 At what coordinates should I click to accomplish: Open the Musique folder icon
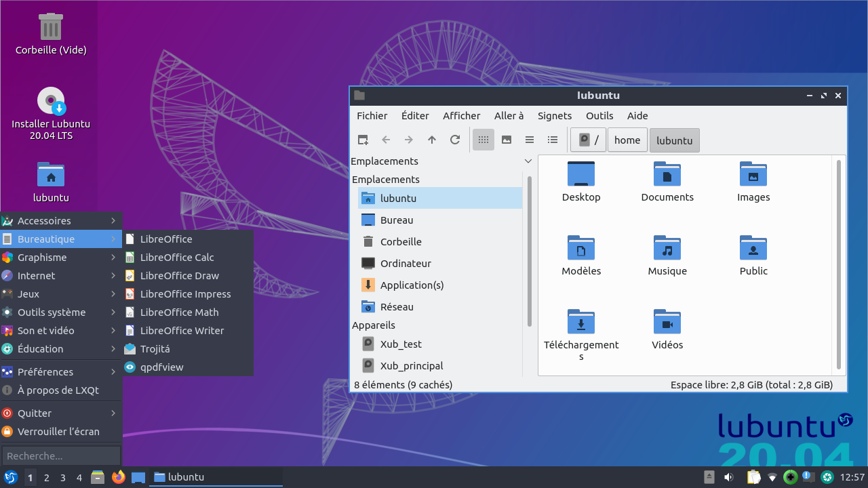(667, 248)
